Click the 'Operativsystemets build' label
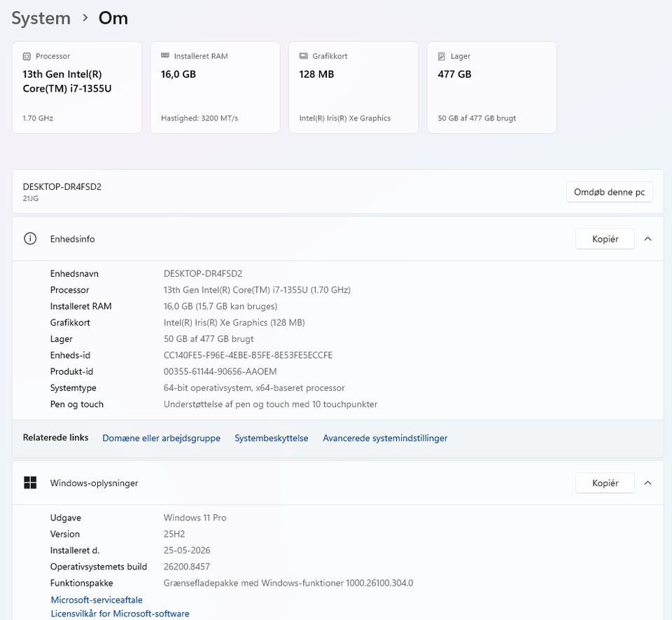This screenshot has height=620, width=672. click(x=98, y=566)
